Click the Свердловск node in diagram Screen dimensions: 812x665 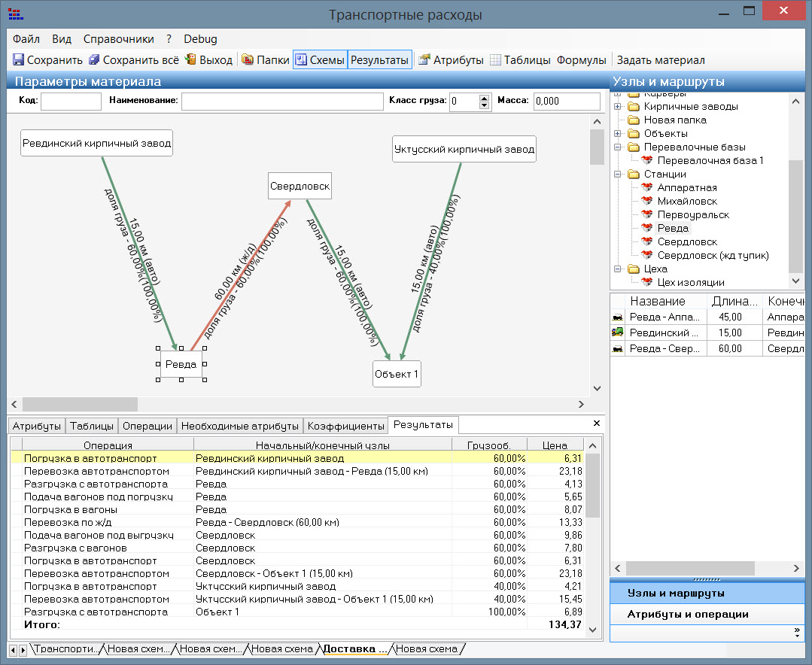[300, 187]
